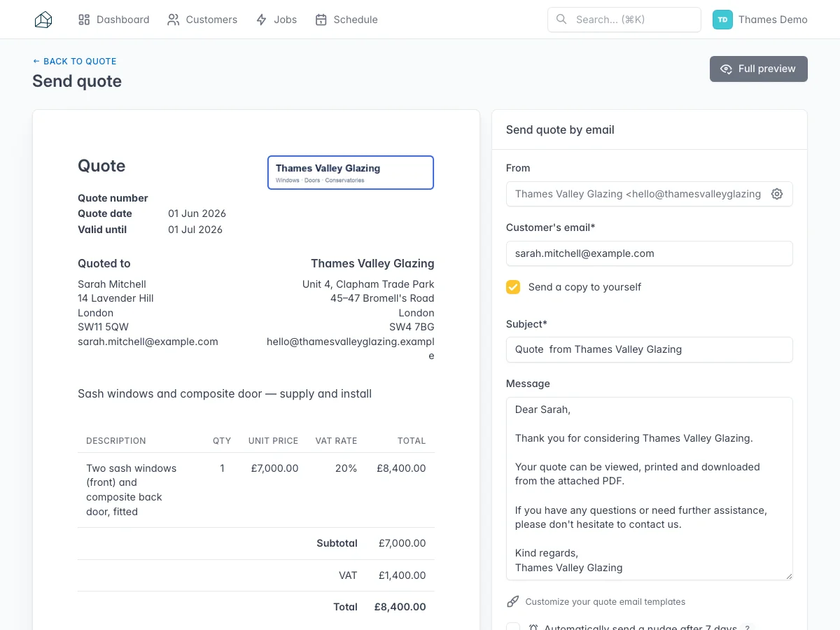Click the "Send quote" page heading
The height and width of the screenshot is (630, 840).
click(x=77, y=81)
